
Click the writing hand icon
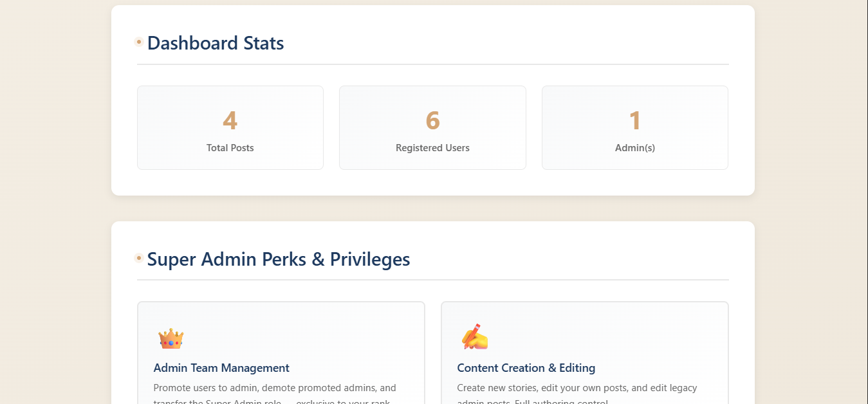click(x=475, y=337)
